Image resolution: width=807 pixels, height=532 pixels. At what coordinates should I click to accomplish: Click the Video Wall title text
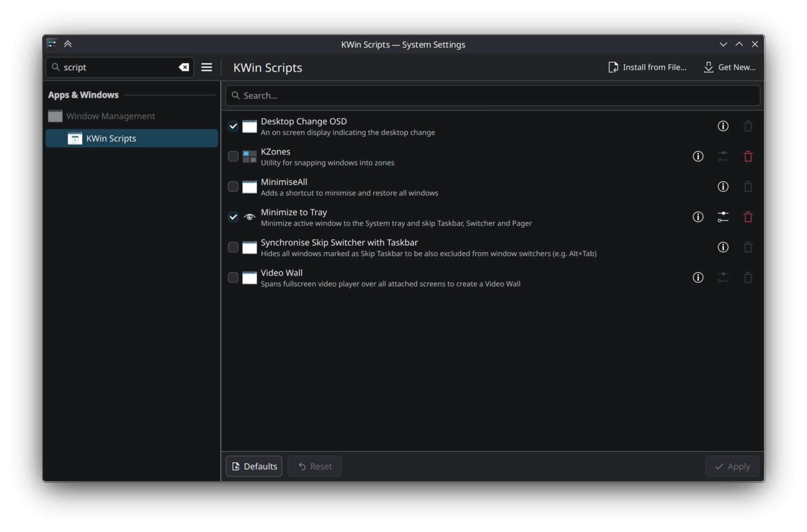coord(282,273)
